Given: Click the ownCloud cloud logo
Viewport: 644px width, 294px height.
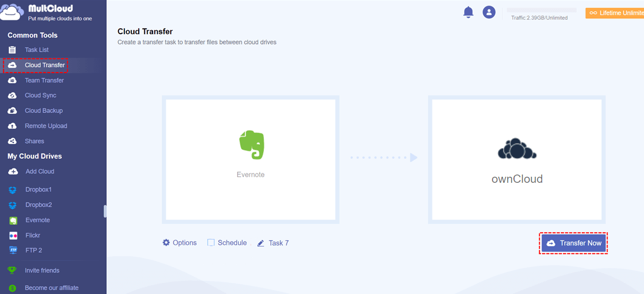Looking at the screenshot, I should click(x=517, y=149).
